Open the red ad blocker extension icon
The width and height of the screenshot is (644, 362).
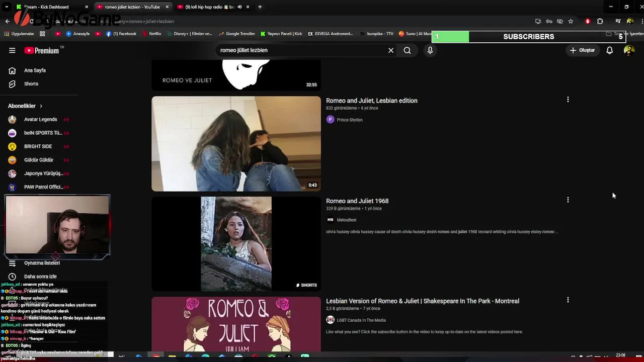tap(588, 21)
